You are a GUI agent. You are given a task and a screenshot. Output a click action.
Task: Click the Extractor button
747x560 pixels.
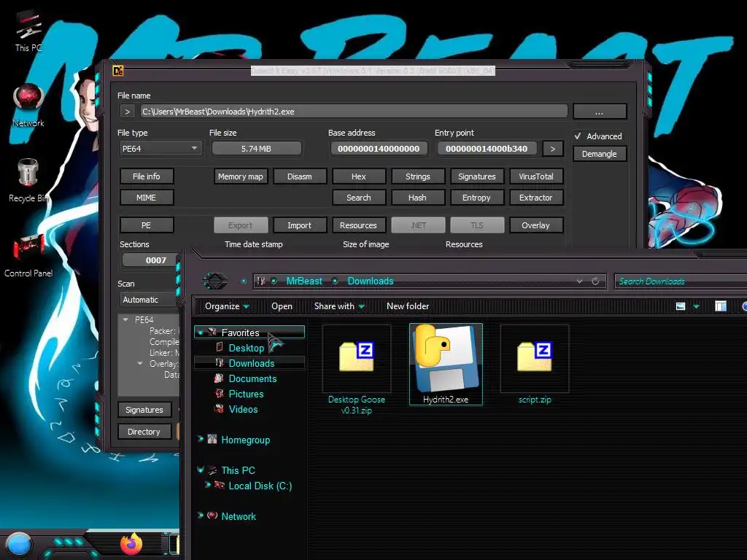coord(536,198)
